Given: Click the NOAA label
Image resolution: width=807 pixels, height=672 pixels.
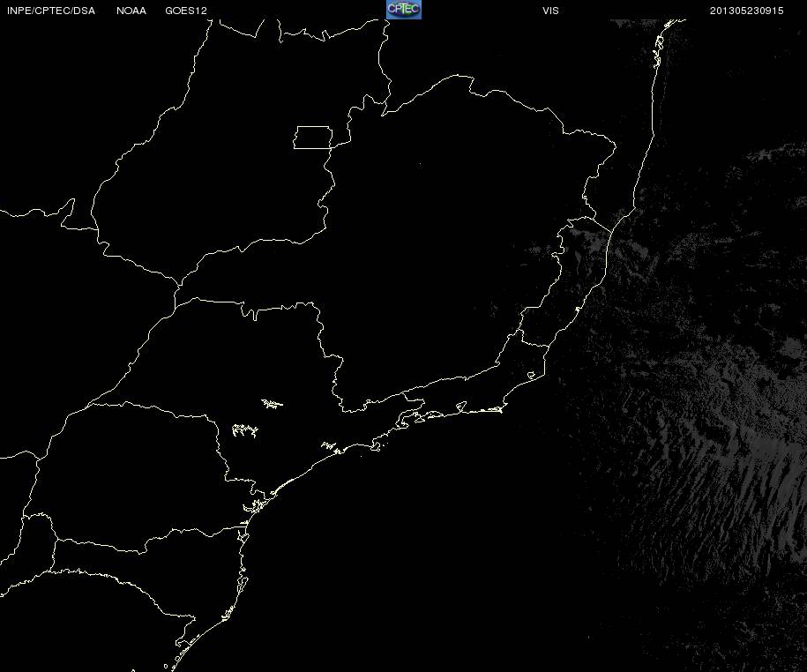Looking at the screenshot, I should point(131,11).
